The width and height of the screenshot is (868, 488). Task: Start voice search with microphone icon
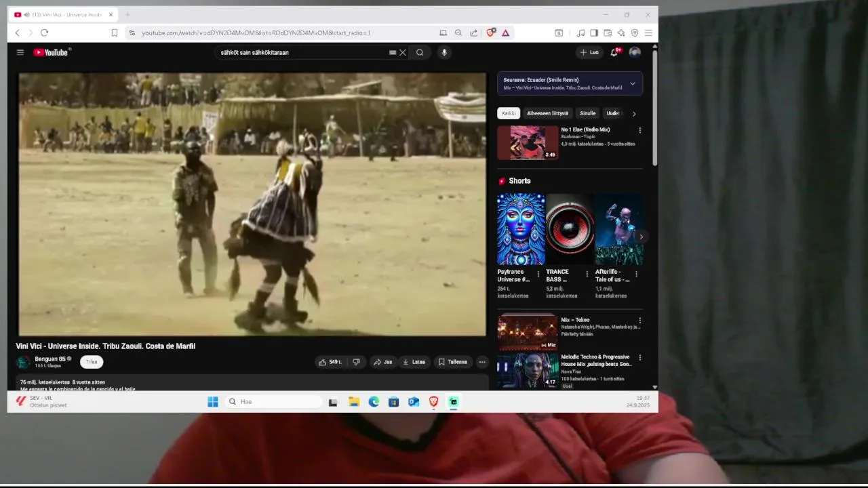coord(444,52)
